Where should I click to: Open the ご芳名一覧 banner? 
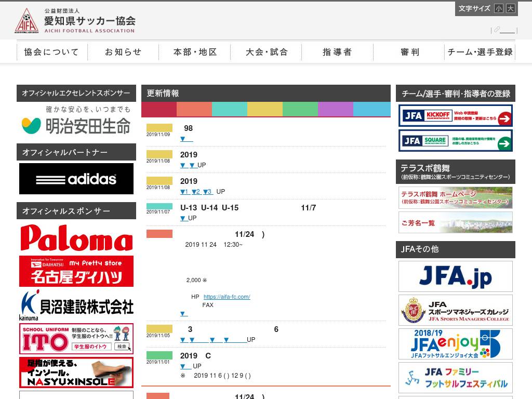[455, 222]
